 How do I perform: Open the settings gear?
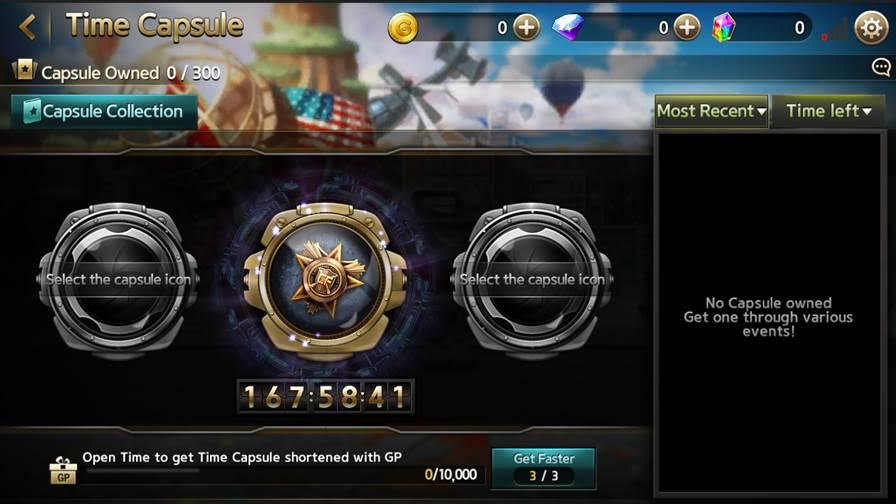coord(871,27)
